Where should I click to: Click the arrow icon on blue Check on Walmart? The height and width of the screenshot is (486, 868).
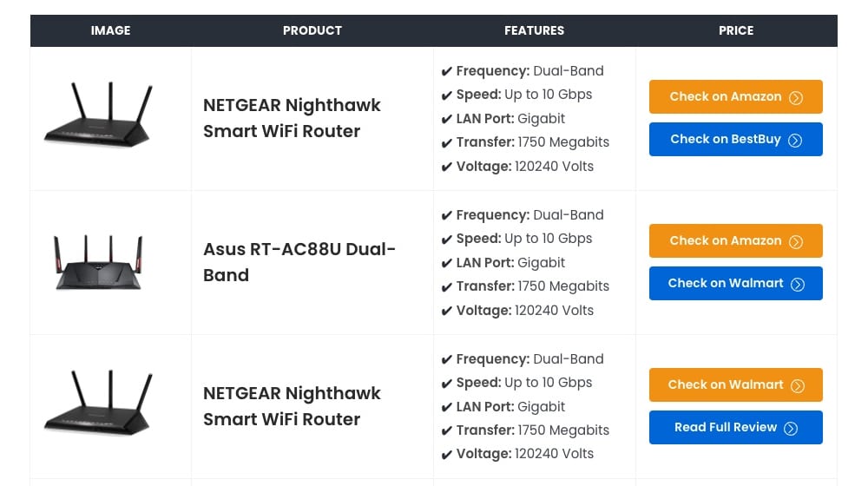(797, 284)
